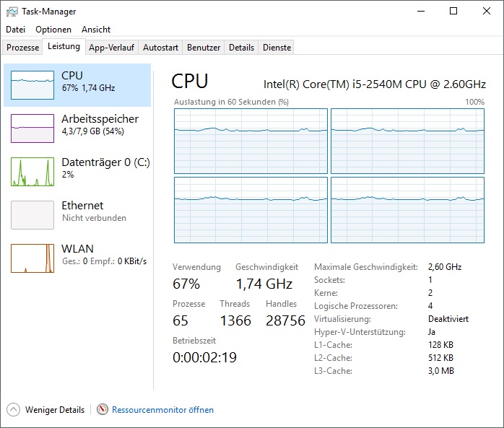The width and height of the screenshot is (504, 428).
Task: Click the bottom-right CPU core graph
Action: (407, 209)
